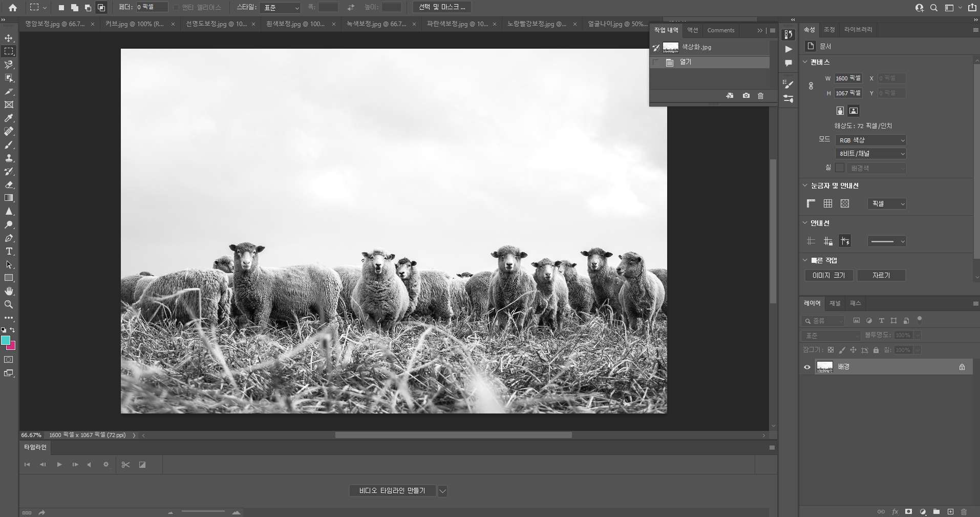Click the canvas width W field

(x=848, y=78)
